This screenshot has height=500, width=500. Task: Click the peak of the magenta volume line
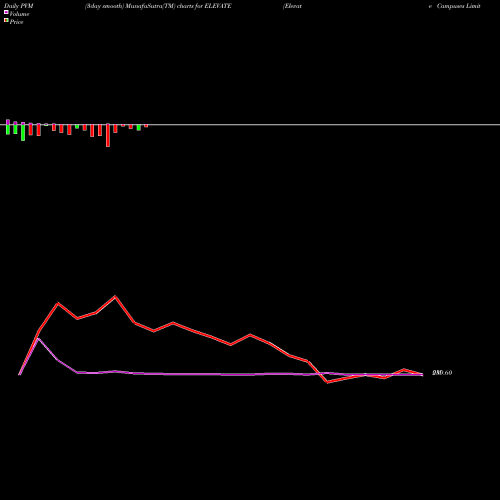point(39,339)
